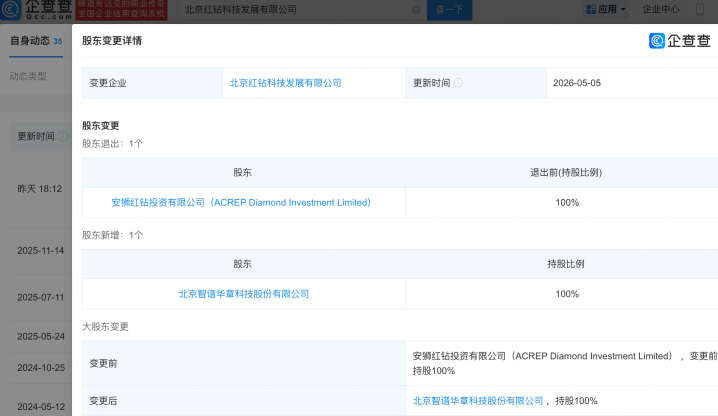This screenshot has width=718, height=416.
Task: Select the 昨天 18:12 timeline entry
Action: 39,189
